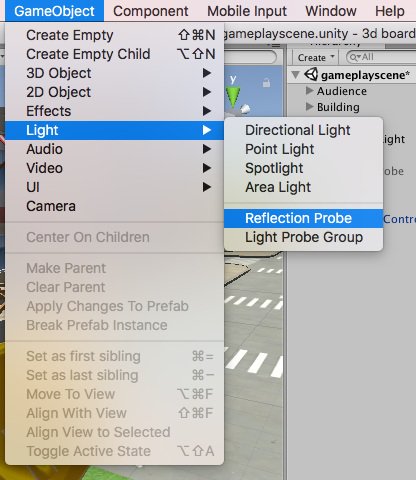
Task: Toggle the scene view lock icon
Action: (x=266, y=82)
